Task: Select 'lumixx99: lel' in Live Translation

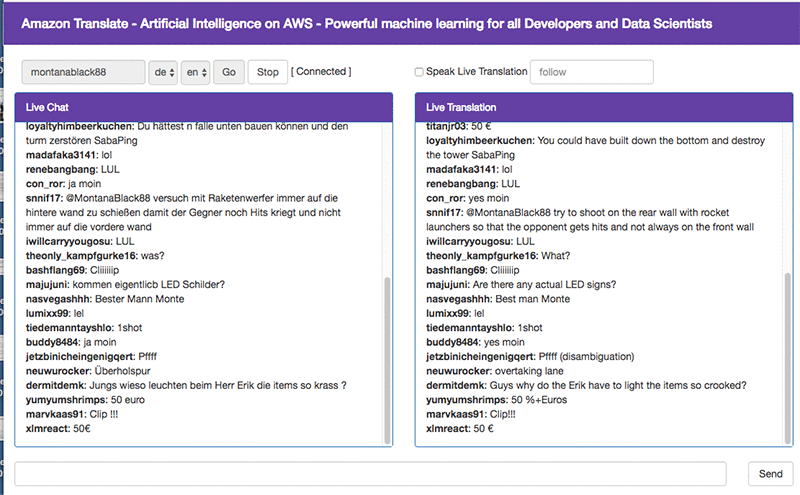Action: (455, 313)
